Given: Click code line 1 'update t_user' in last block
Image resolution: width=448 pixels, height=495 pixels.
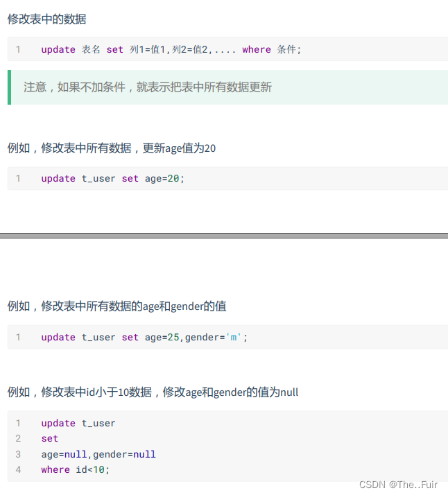Looking at the screenshot, I should click(x=78, y=423).
